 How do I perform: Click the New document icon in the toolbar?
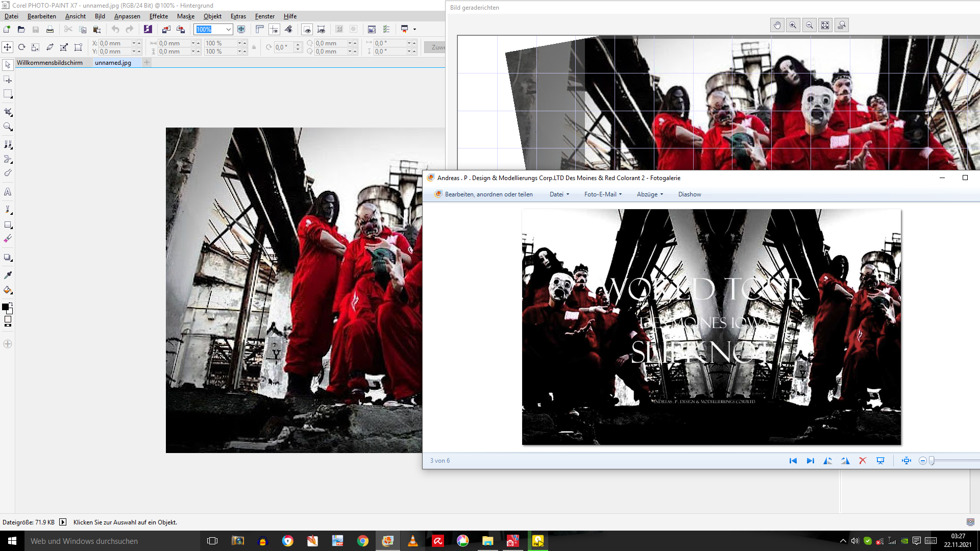coord(7,29)
